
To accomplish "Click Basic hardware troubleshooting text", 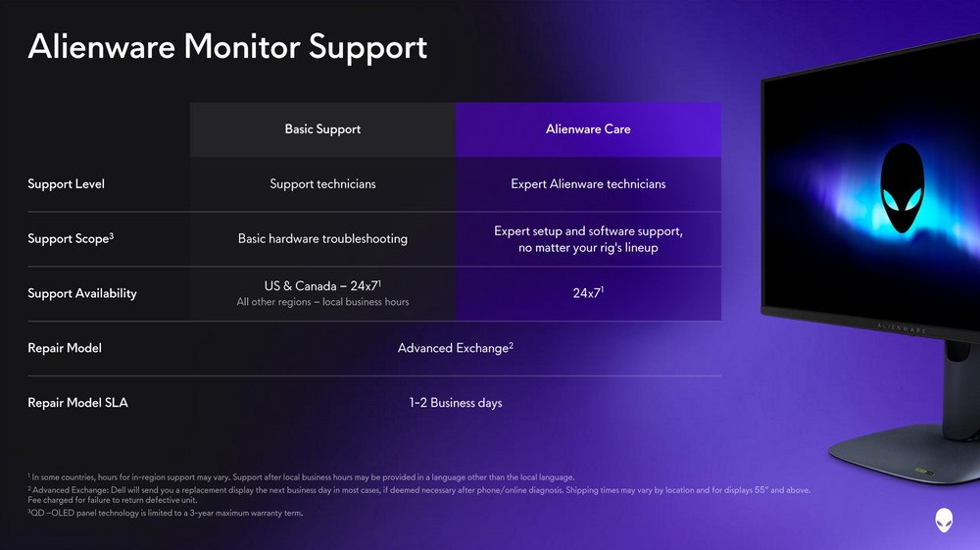I will [322, 239].
